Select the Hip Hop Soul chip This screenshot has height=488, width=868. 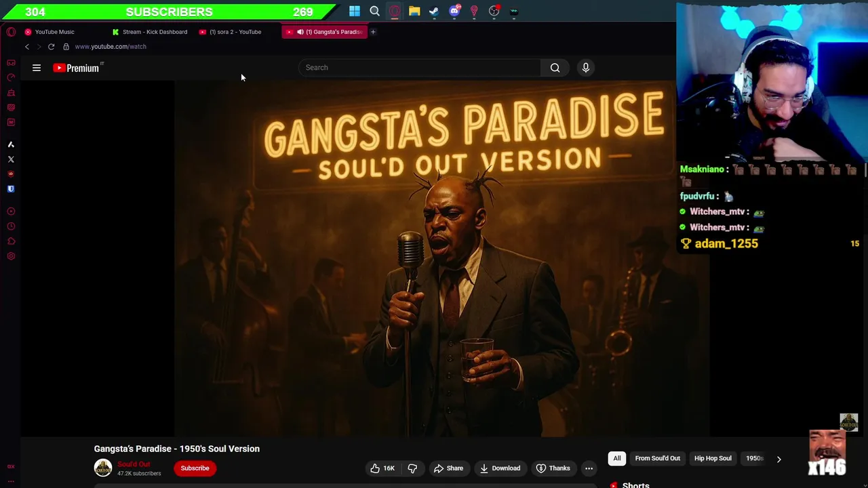(713, 459)
